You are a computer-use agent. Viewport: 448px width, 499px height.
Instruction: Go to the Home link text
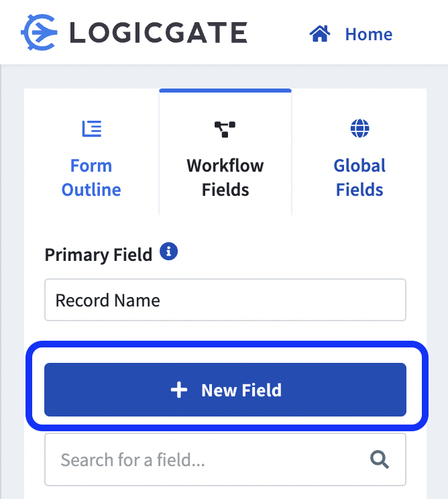tap(369, 34)
